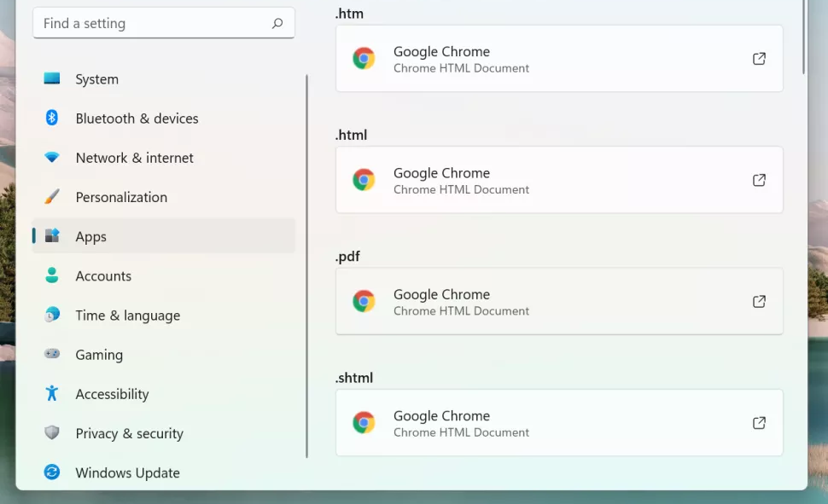Click the main panel vertical scrollbar
Image resolution: width=828 pixels, height=504 pixels.
click(x=804, y=37)
